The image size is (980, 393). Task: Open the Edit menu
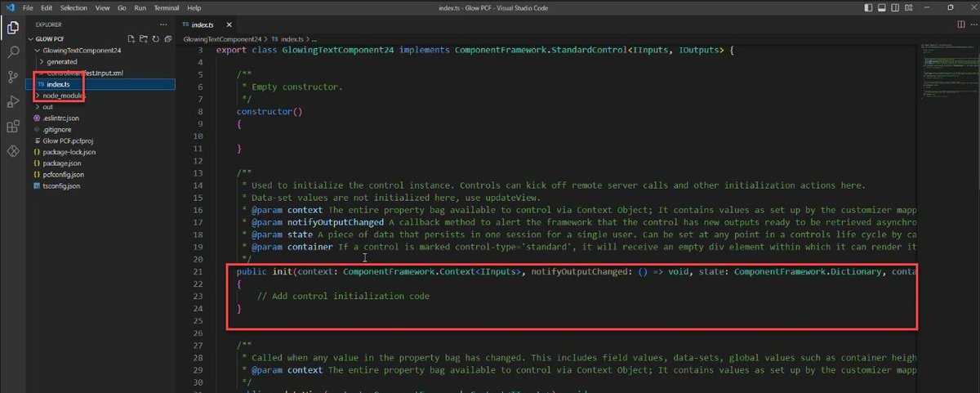click(47, 7)
